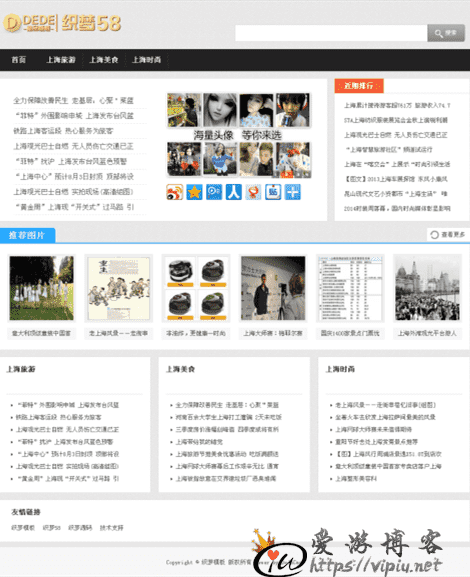Screen dimensions: 470x577
Task: Open the old Shanghai cartoon drawing thumbnail
Action: click(119, 288)
